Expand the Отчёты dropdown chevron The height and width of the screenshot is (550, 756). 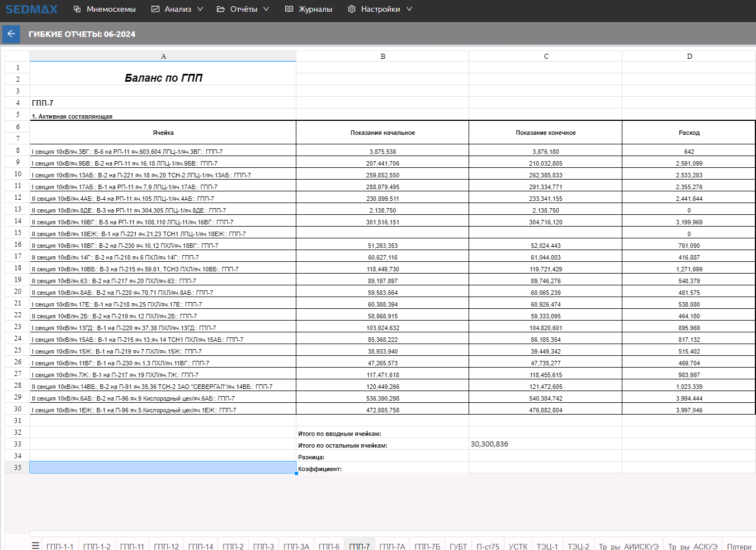pyautogui.click(x=266, y=9)
